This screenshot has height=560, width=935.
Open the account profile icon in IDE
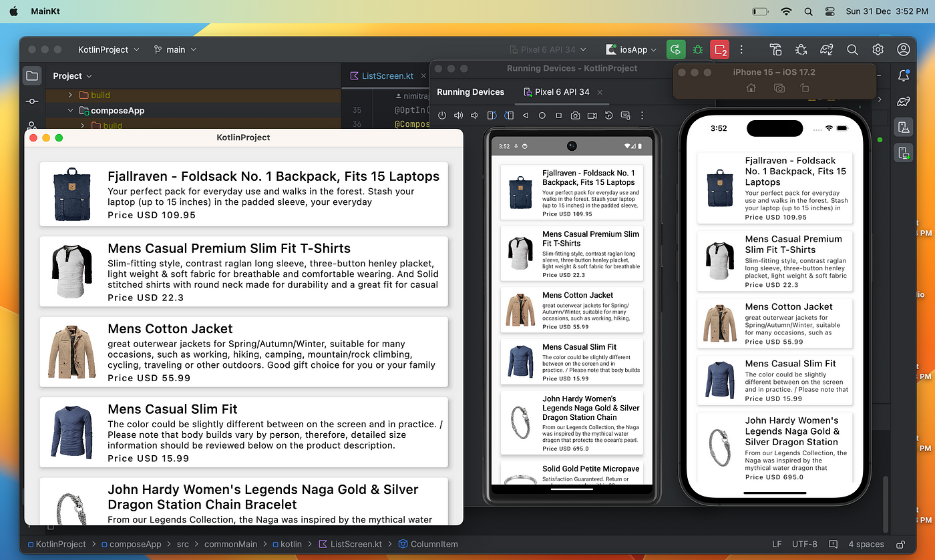click(x=903, y=49)
